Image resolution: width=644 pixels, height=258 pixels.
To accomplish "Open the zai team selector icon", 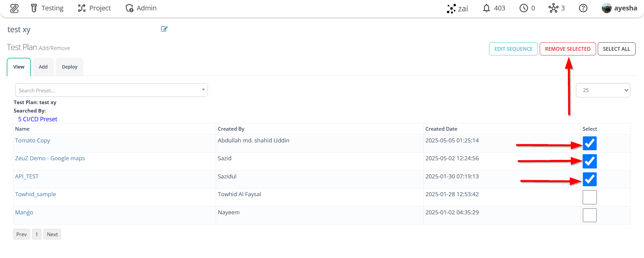I will pos(451,8).
